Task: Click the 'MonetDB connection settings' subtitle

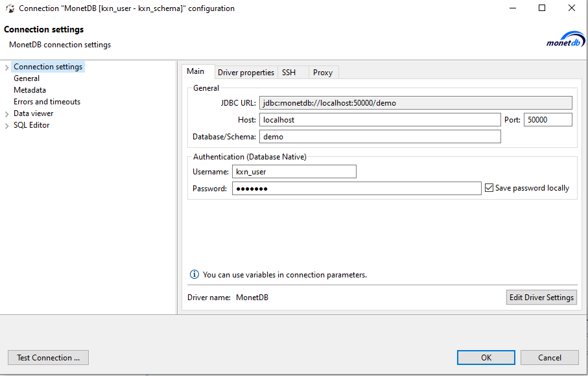Action: [x=60, y=45]
